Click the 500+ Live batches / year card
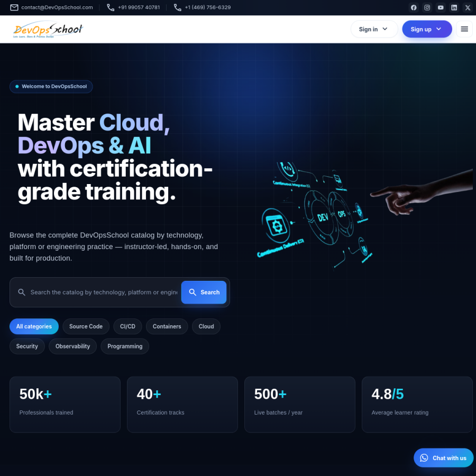476x476 pixels. pos(300,405)
